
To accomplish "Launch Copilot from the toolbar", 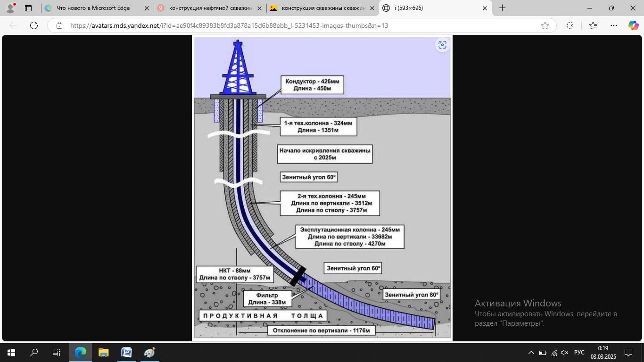I will pyautogui.click(x=633, y=25).
